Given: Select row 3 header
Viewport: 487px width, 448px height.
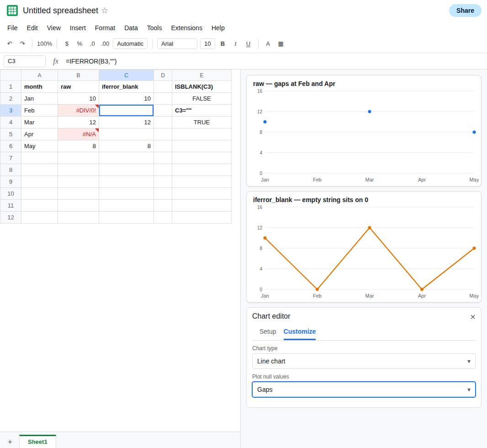Looking at the screenshot, I should click(x=11, y=111).
